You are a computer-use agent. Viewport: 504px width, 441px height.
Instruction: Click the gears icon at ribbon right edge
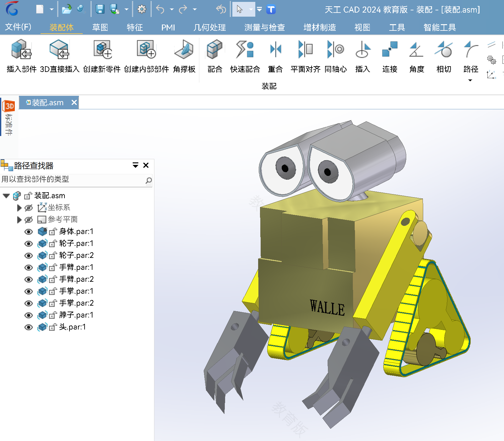click(491, 60)
